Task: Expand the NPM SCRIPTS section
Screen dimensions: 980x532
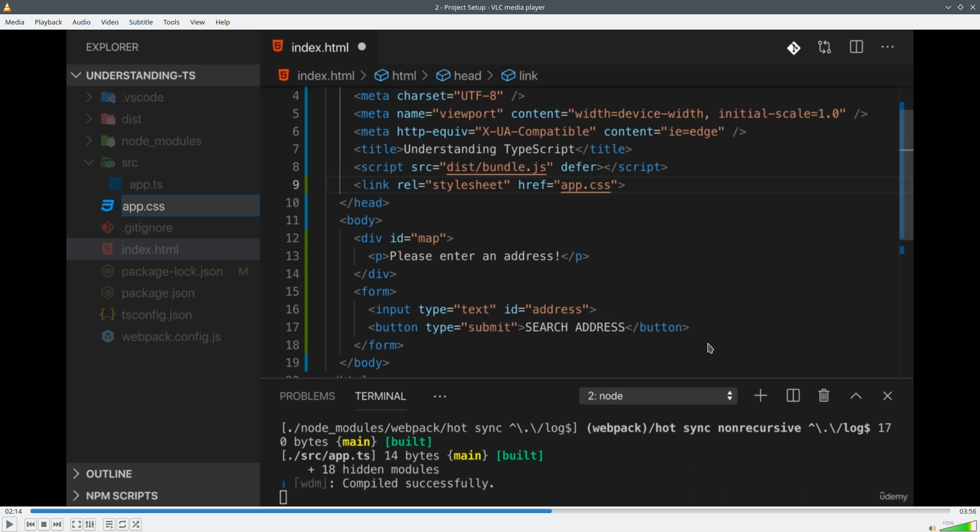Action: [x=163, y=496]
